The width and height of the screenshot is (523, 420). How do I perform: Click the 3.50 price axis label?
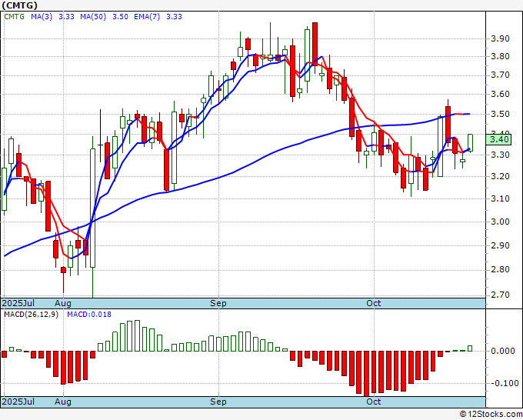[x=500, y=114]
